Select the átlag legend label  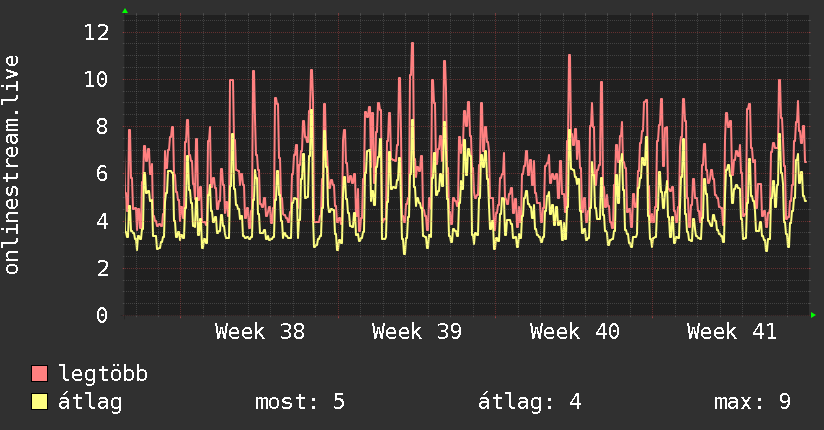point(90,402)
